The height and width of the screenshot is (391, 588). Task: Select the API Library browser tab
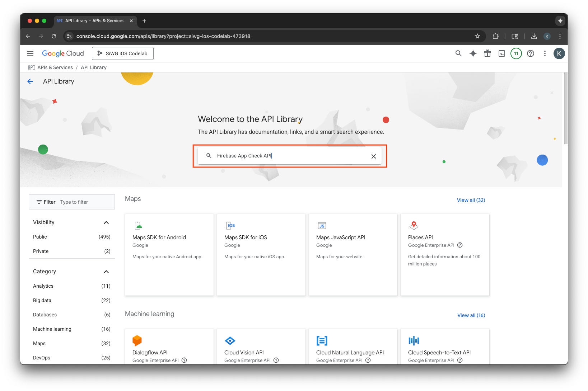pos(92,20)
